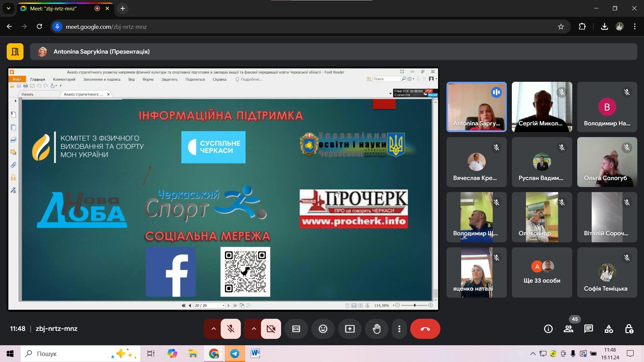This screenshot has width=644, height=362.
Task: Open the Windows Start menu
Action: click(10, 354)
